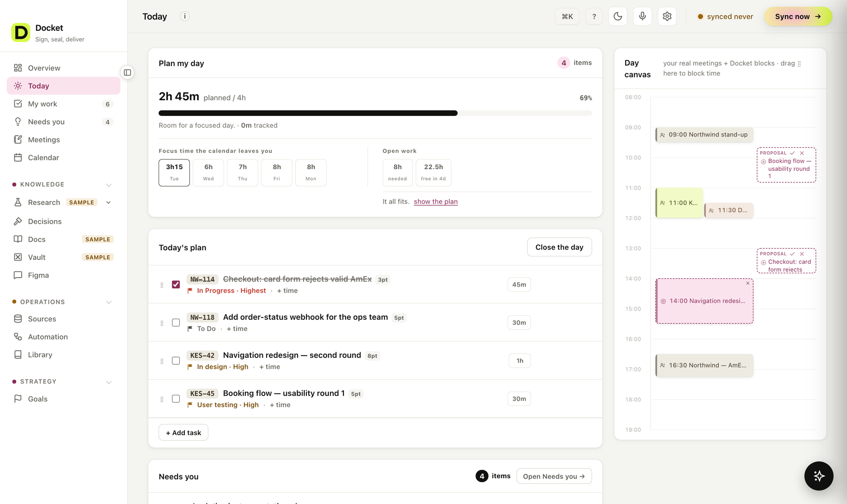The width and height of the screenshot is (847, 504).
Task: Select the 6h Wed focus time
Action: click(208, 172)
